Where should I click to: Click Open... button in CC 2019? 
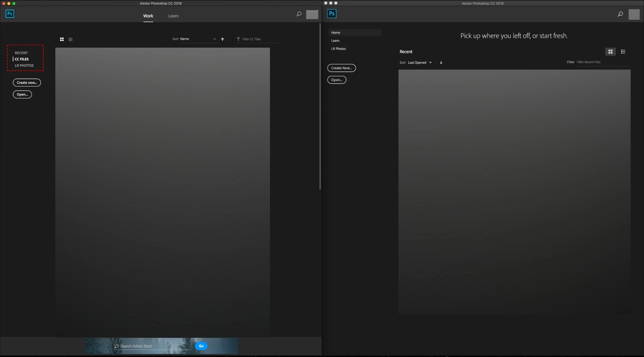tap(337, 80)
